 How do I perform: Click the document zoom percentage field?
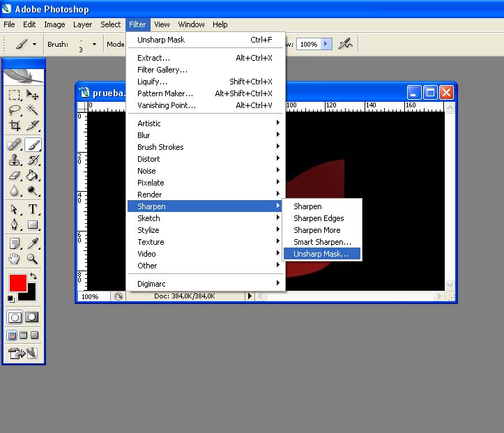point(93,296)
